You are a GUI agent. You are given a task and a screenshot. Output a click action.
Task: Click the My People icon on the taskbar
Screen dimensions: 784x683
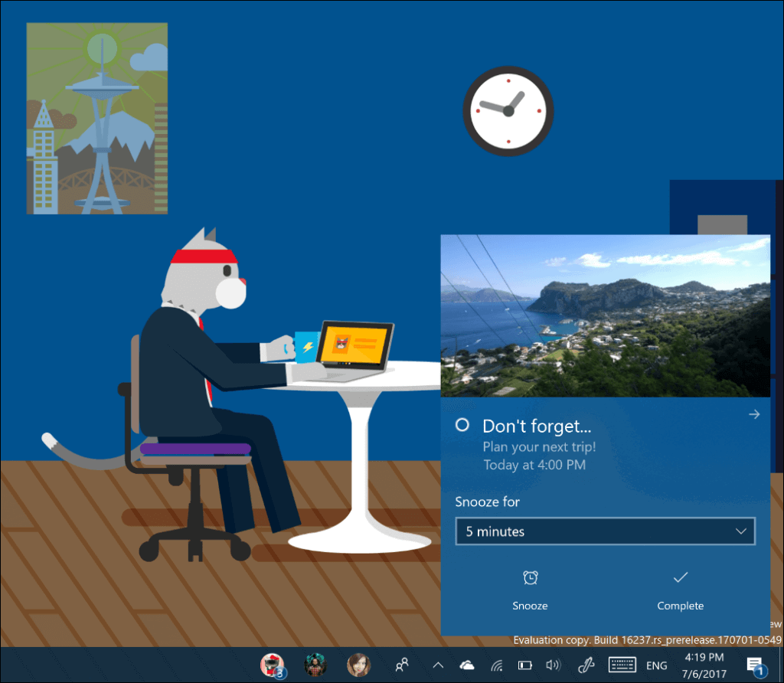tap(401, 665)
